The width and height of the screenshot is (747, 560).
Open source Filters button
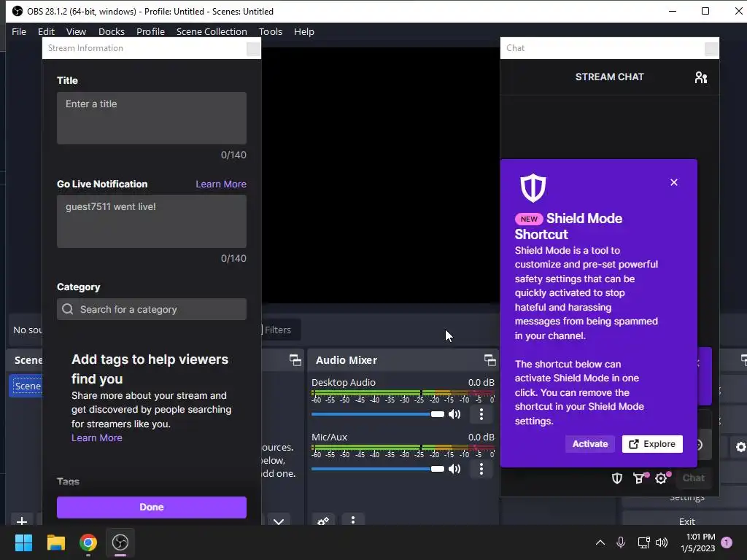pyautogui.click(x=280, y=330)
